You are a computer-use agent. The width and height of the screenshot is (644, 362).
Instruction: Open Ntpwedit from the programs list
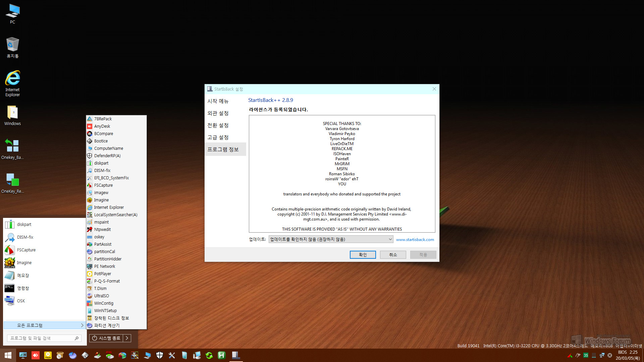pos(116,230)
